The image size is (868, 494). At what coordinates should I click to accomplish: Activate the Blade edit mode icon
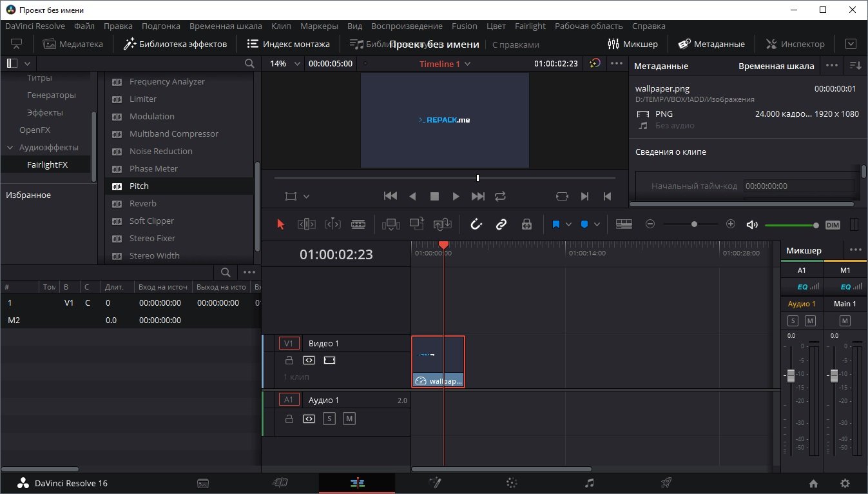358,224
